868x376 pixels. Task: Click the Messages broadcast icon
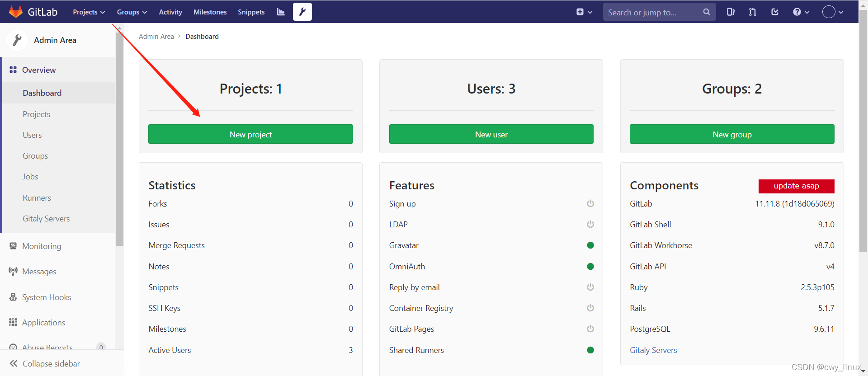point(13,272)
